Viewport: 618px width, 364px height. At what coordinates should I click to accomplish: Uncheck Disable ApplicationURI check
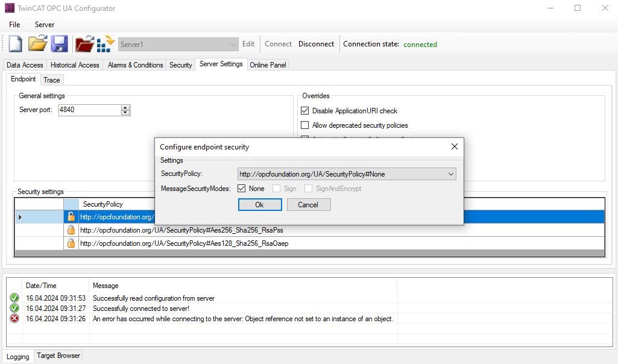[304, 111]
